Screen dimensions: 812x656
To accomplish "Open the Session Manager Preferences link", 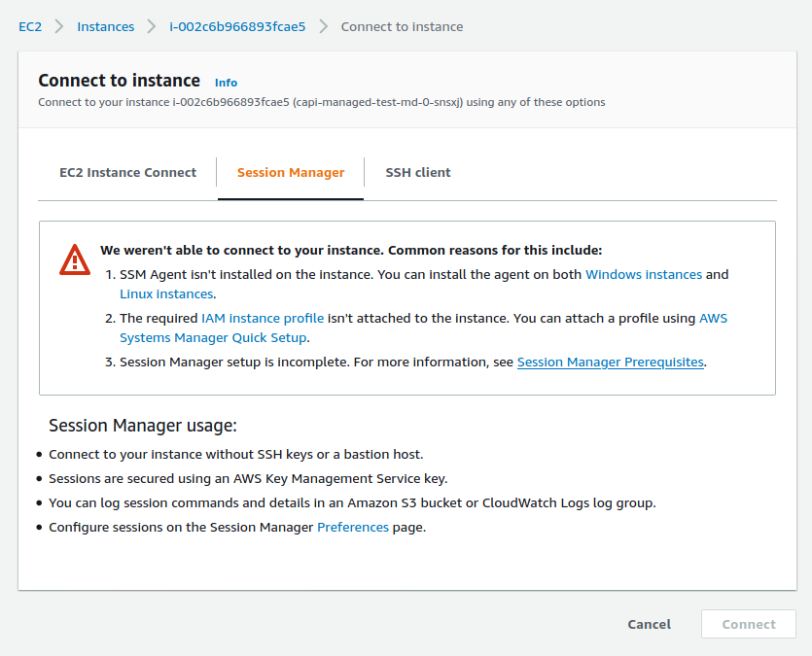I will (353, 528).
